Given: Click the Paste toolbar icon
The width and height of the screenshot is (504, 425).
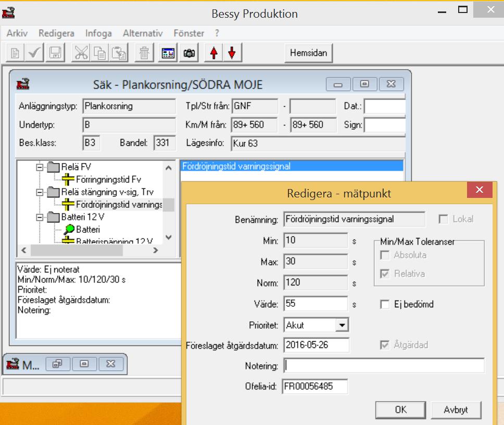Looking at the screenshot, I should pos(119,53).
